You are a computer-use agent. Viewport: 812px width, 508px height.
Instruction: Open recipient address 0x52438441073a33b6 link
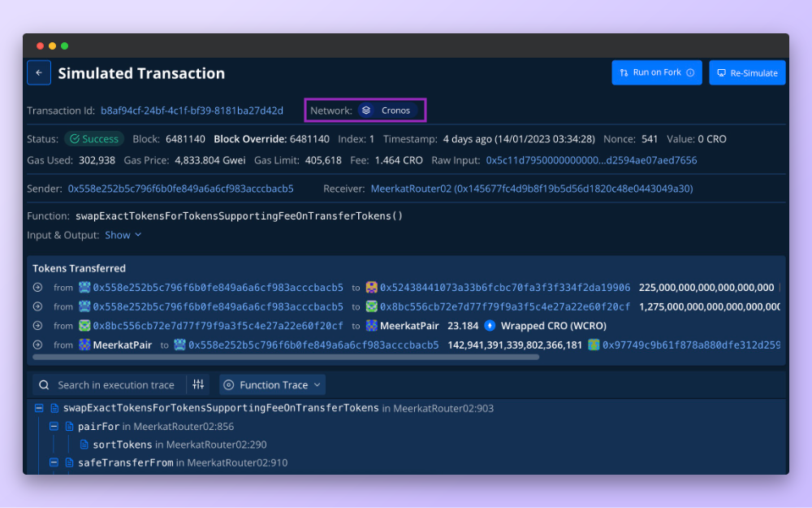[x=505, y=287]
